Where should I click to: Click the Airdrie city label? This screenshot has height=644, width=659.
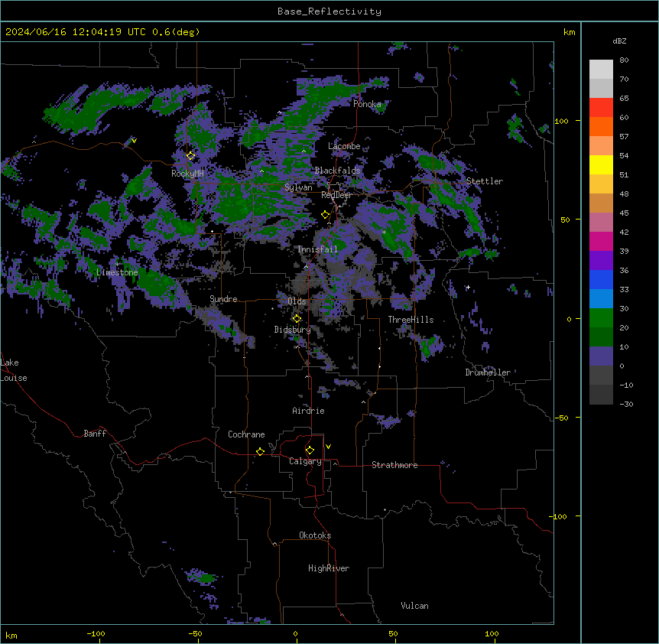click(x=309, y=411)
